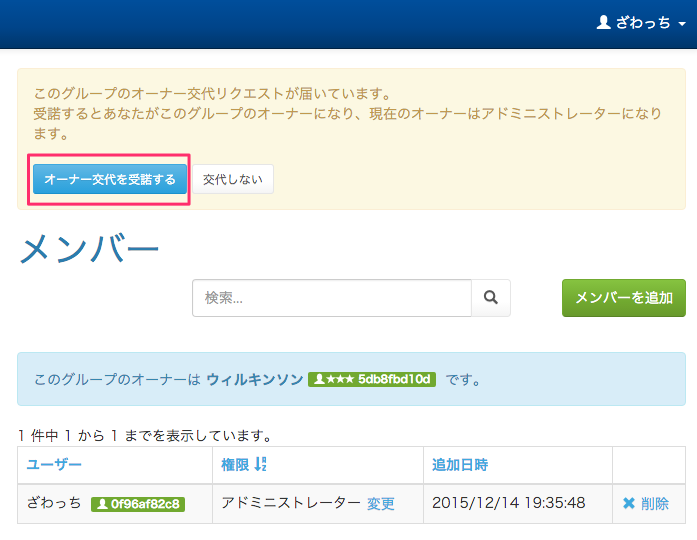Expand the caret next to ざわっち in navbar

coord(681,23)
